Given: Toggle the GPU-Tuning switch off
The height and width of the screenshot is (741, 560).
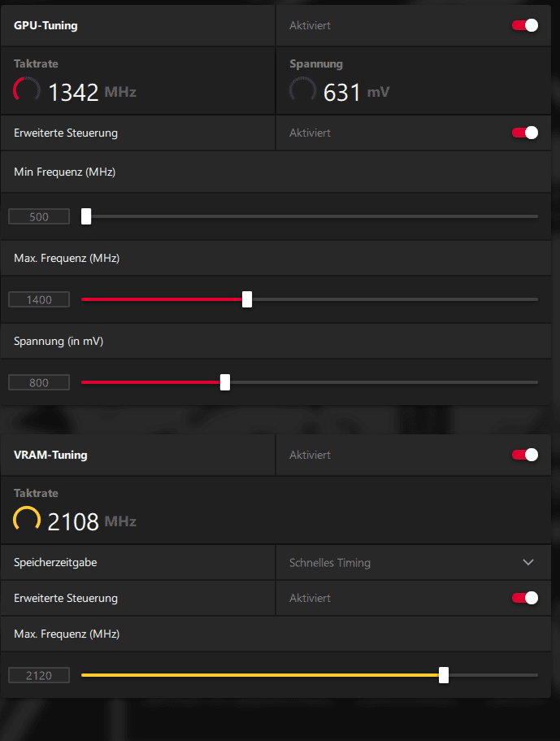Looking at the screenshot, I should [524, 25].
